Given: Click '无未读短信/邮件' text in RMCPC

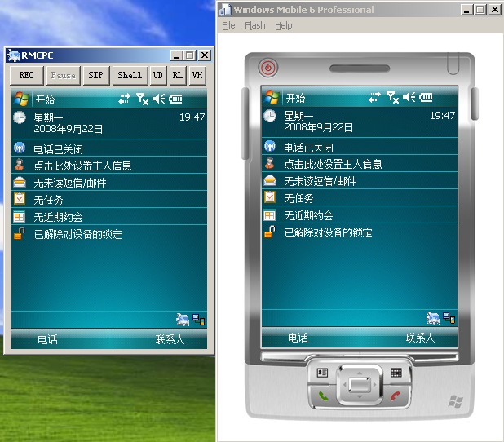Looking at the screenshot, I should (70, 183).
